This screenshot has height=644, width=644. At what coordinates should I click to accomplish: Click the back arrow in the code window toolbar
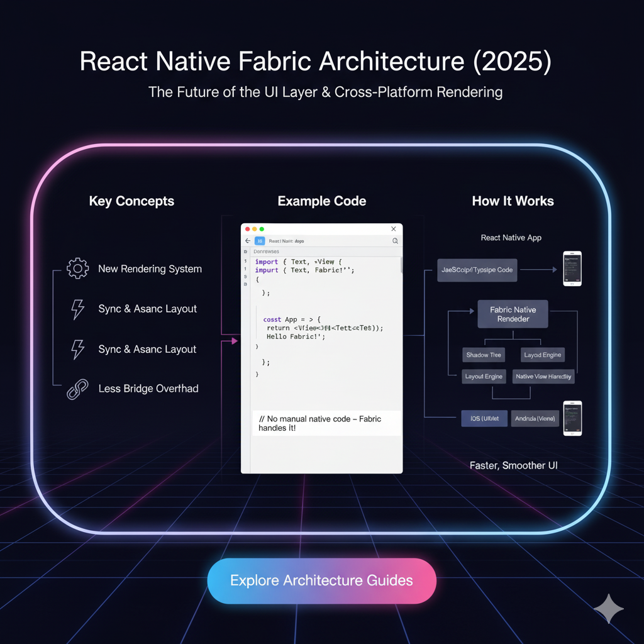[248, 241]
